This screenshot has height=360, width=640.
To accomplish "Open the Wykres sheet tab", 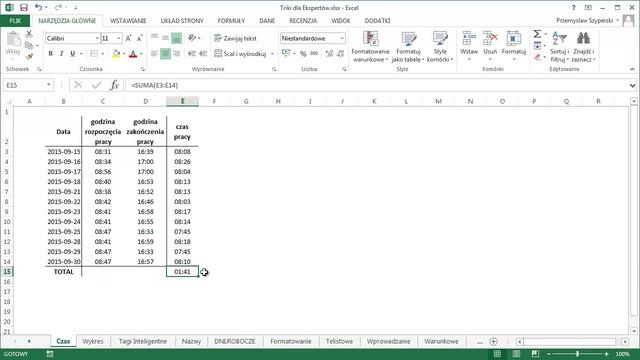I will [x=93, y=341].
